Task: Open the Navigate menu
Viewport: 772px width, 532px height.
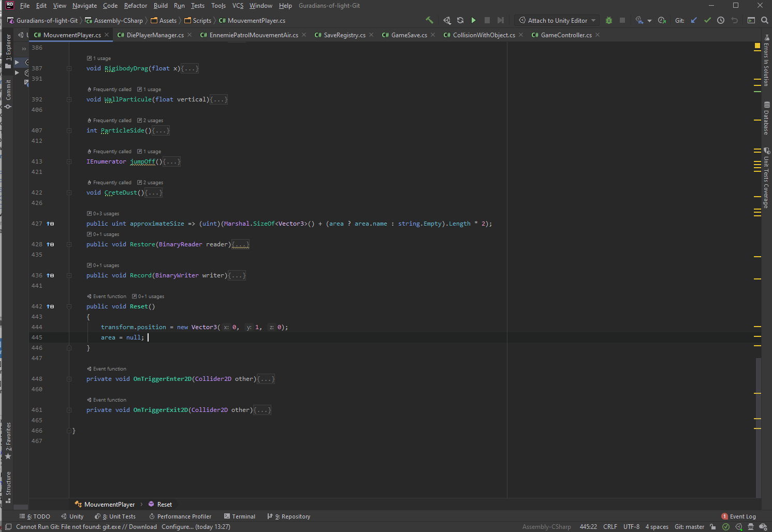Action: 84,6
